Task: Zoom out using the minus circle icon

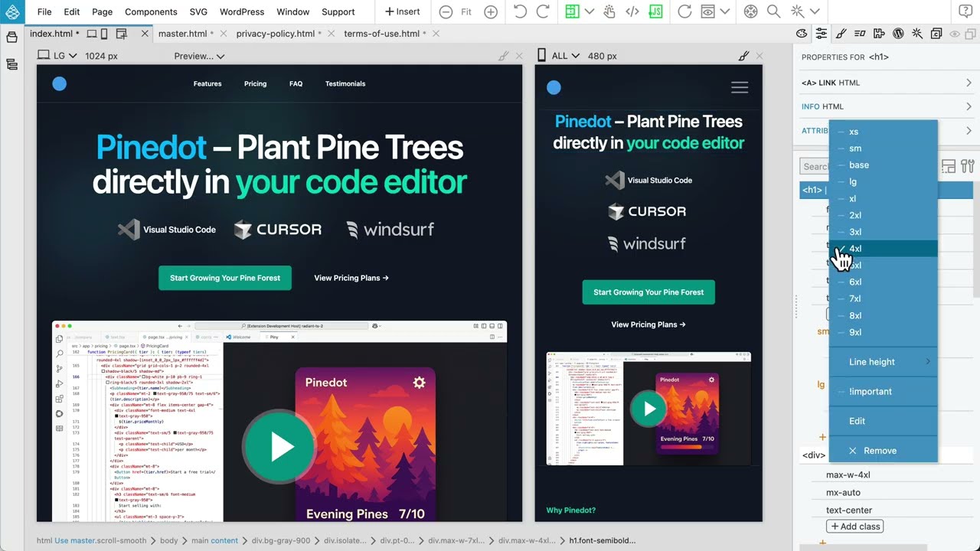Action: click(x=446, y=11)
